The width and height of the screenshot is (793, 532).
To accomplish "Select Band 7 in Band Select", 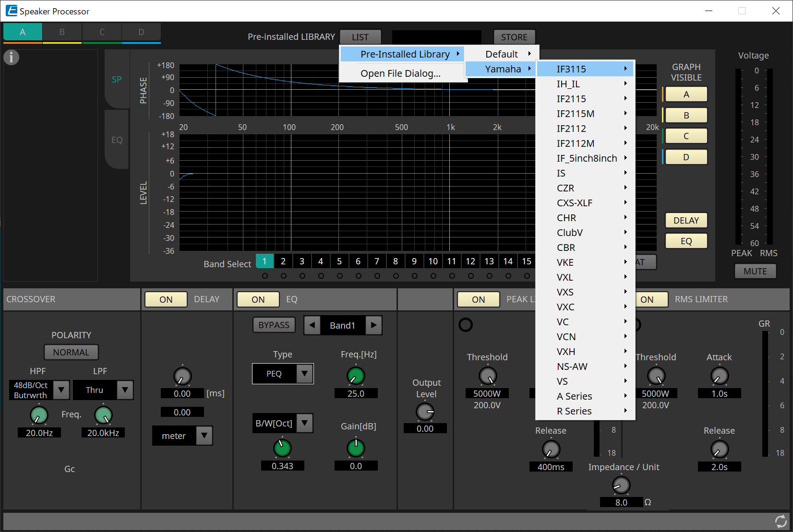I will pyautogui.click(x=377, y=261).
